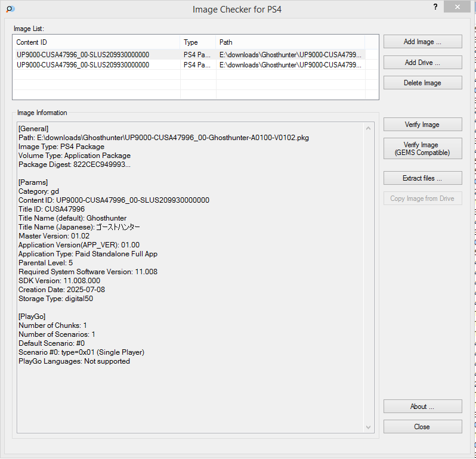Click the Scenario #0 Single Player line
The height and width of the screenshot is (459, 476).
tap(81, 352)
